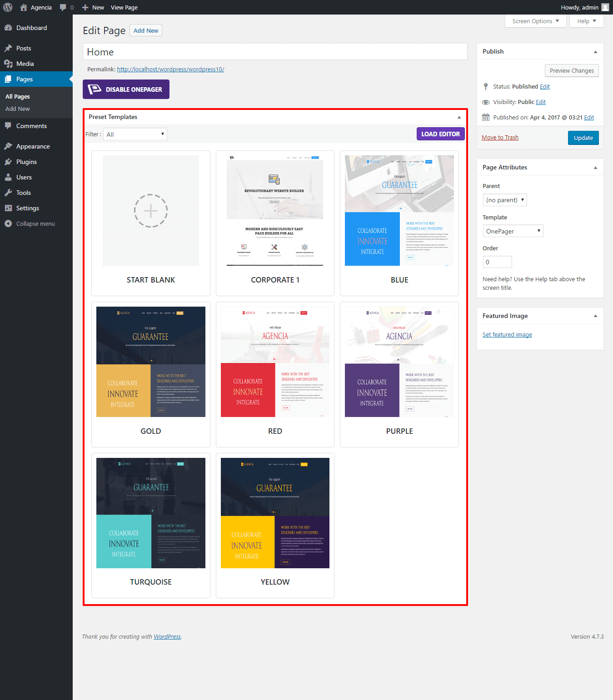This screenshot has height=700, width=613.
Task: Click the WordPress logo icon in admin bar
Action: click(x=8, y=7)
